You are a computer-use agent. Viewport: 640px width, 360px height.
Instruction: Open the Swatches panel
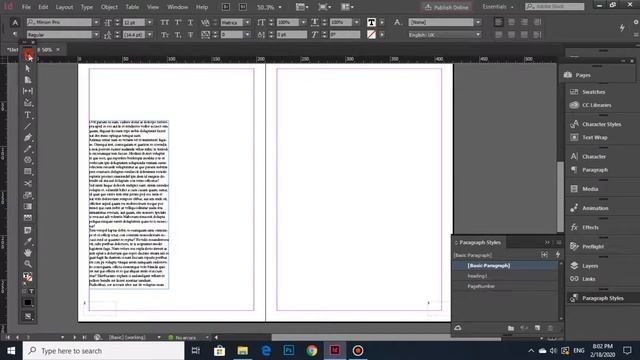588,92
